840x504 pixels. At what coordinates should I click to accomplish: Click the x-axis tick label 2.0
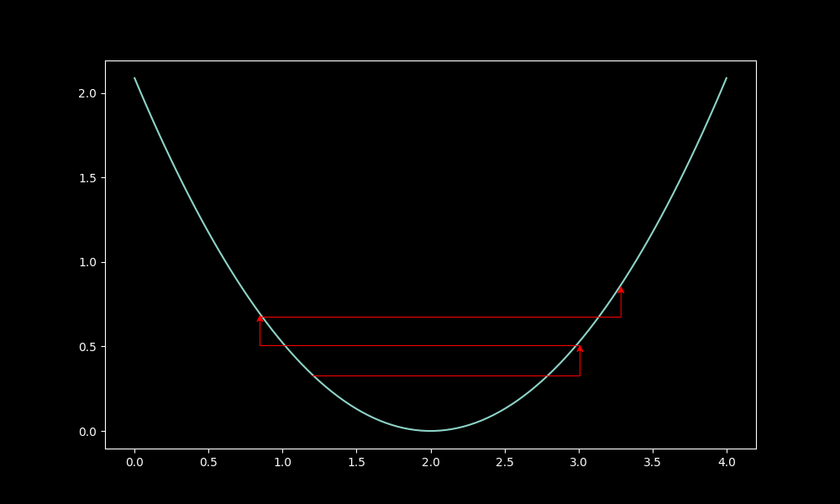point(430,462)
